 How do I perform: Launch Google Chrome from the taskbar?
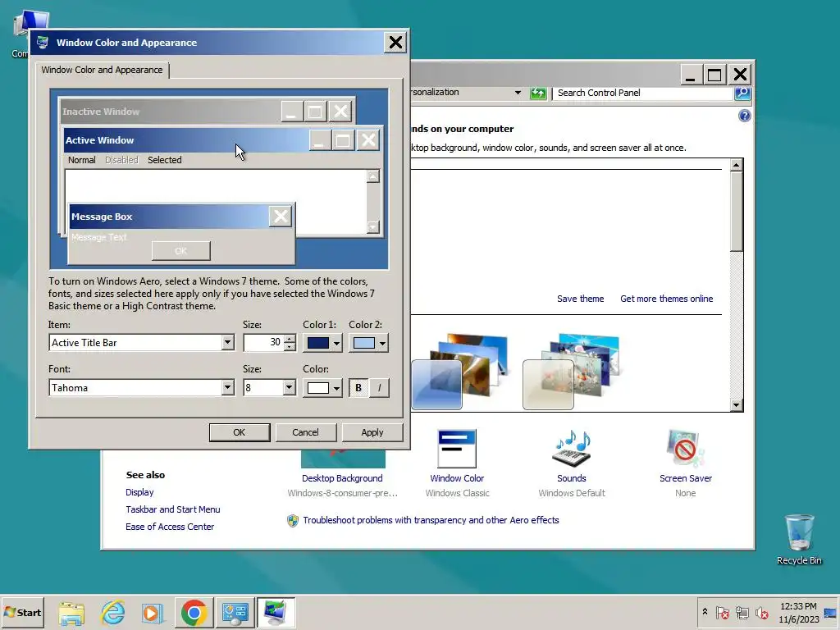click(x=194, y=613)
